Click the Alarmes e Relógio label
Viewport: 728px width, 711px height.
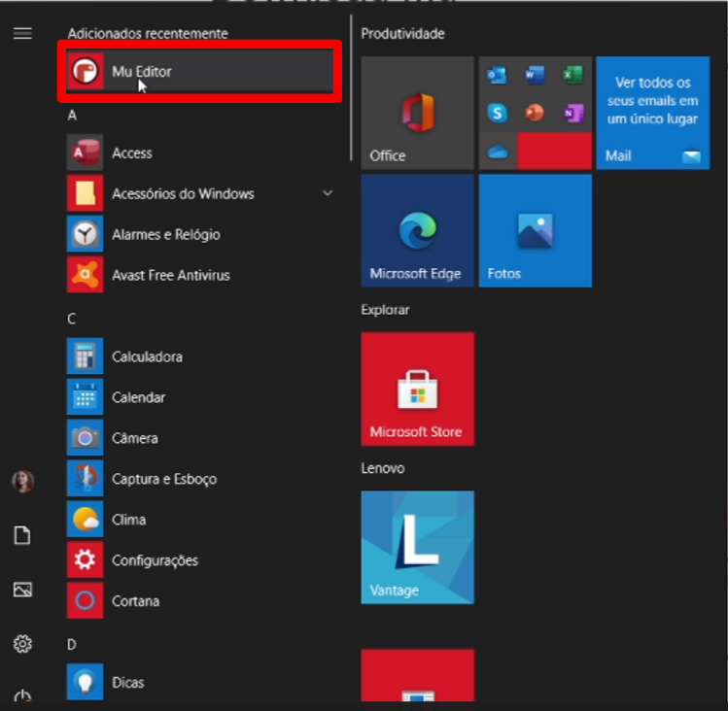click(x=166, y=234)
